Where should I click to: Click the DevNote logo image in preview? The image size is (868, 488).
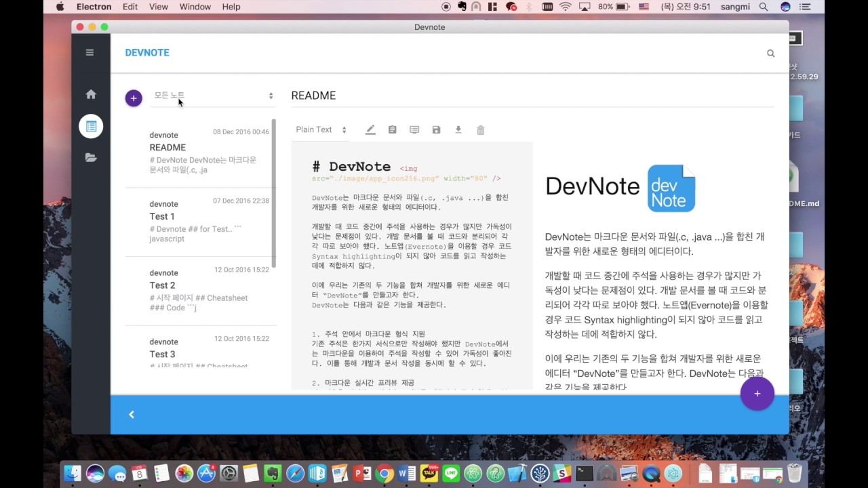coord(671,188)
